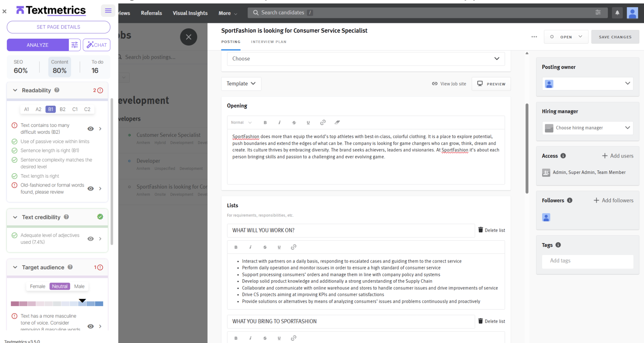The height and width of the screenshot is (343, 644).
Task: Click the gender tone gradient bar
Action: (57, 304)
